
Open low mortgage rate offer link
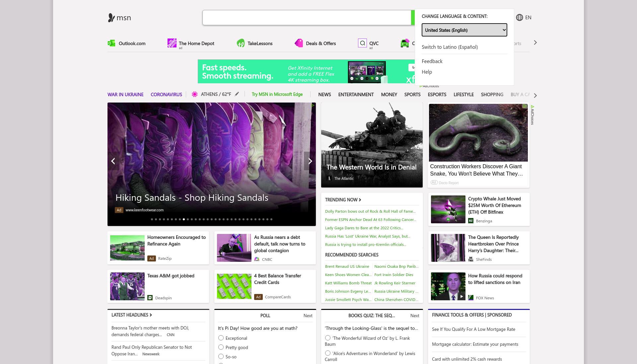(473, 329)
